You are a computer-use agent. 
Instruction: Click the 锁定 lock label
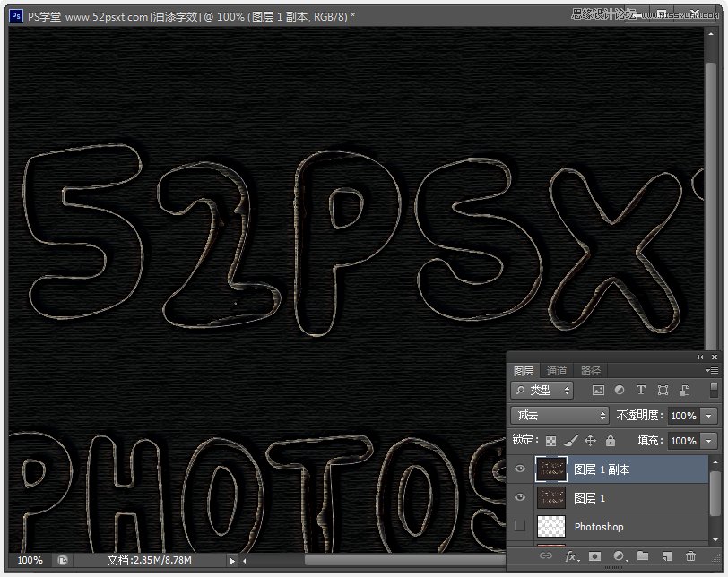click(x=525, y=440)
